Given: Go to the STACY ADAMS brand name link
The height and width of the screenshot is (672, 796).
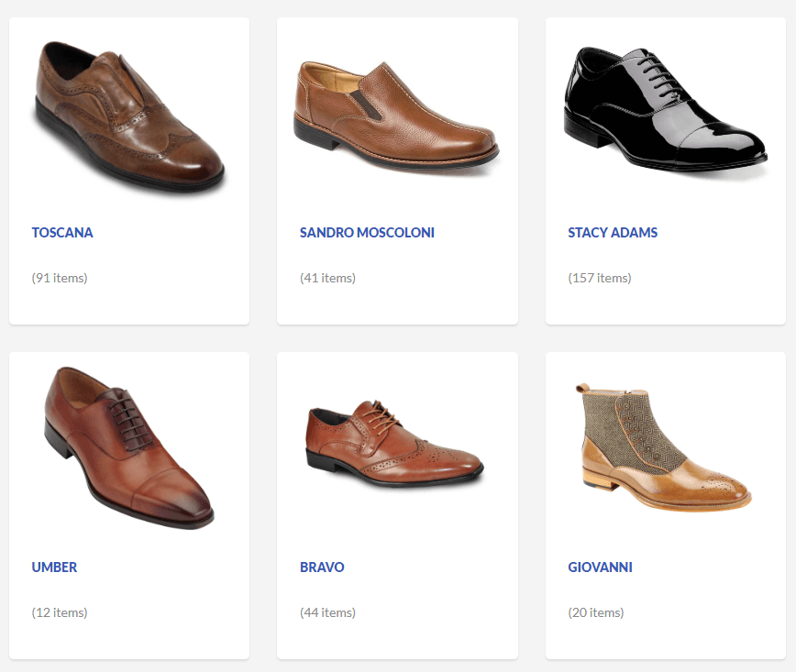Looking at the screenshot, I should tap(613, 233).
